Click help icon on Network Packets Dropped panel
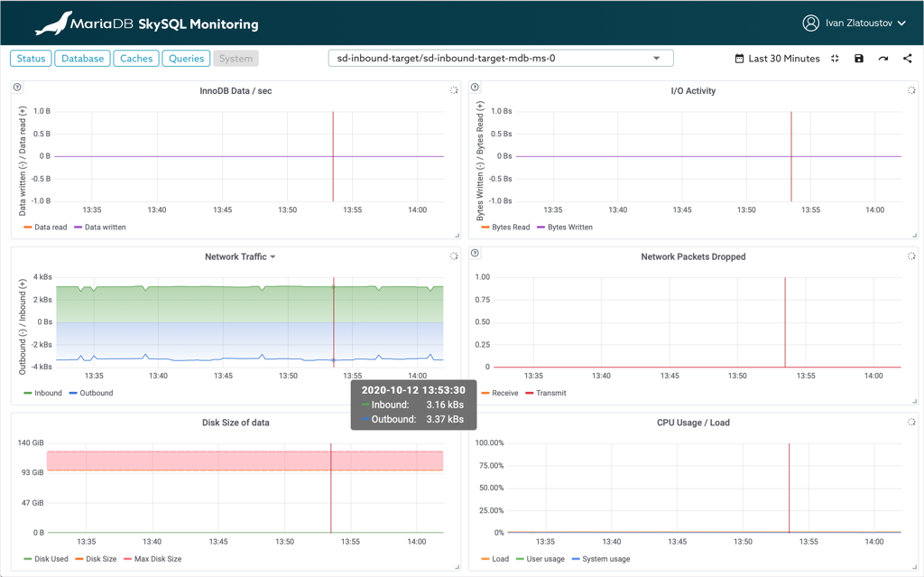This screenshot has height=577, width=924. [x=476, y=254]
